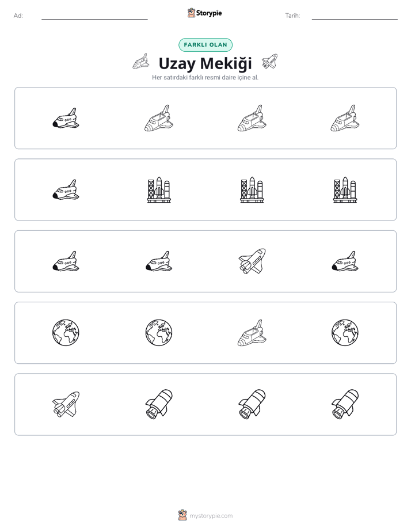Click the Uzay Mekiği title heading
Image resolution: width=411 pixels, height=532 pixels.
pos(205,63)
